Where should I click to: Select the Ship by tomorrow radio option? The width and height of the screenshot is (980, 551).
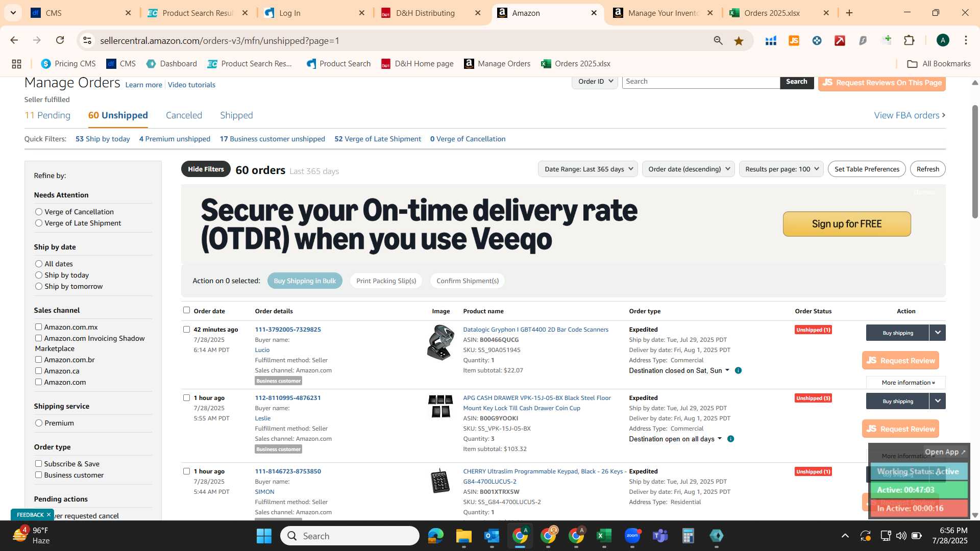pos(39,286)
